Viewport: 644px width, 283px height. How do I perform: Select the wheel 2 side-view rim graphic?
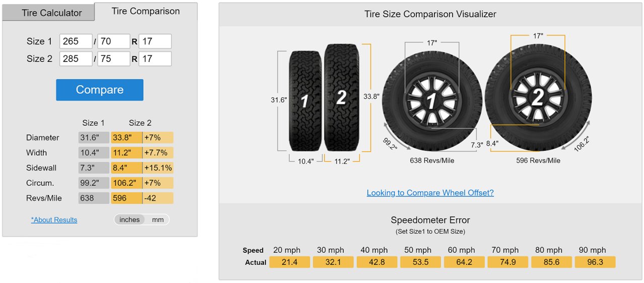tap(538, 96)
